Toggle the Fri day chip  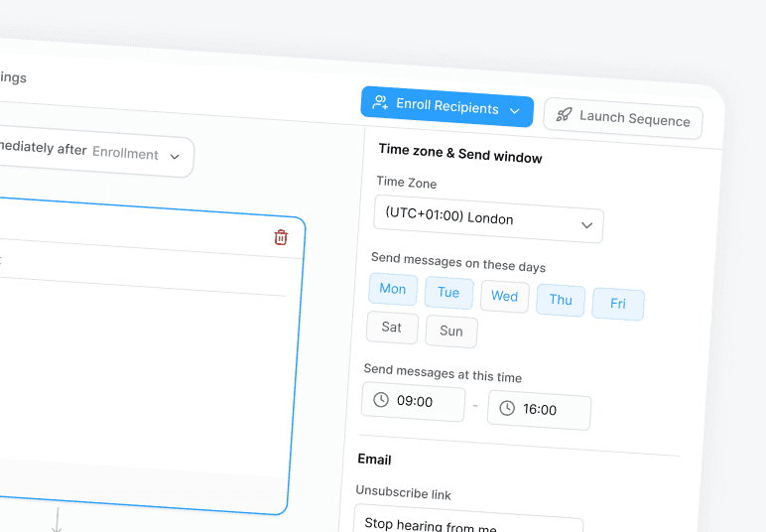click(618, 304)
